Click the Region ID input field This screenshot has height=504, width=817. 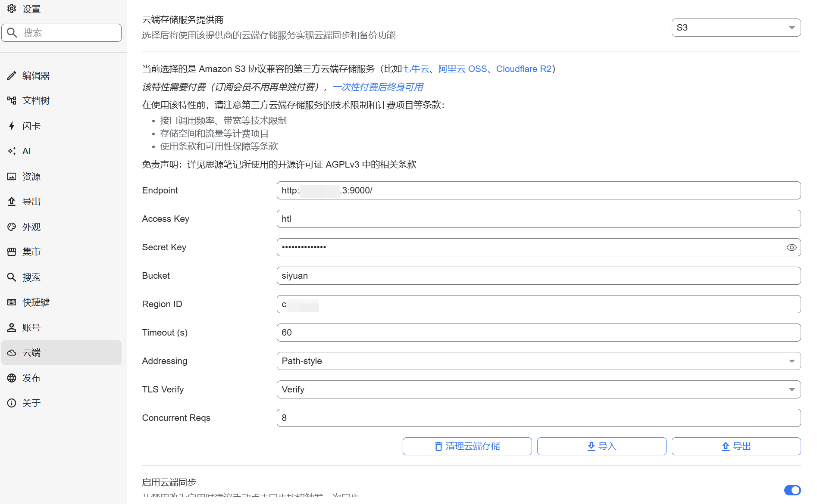point(538,304)
